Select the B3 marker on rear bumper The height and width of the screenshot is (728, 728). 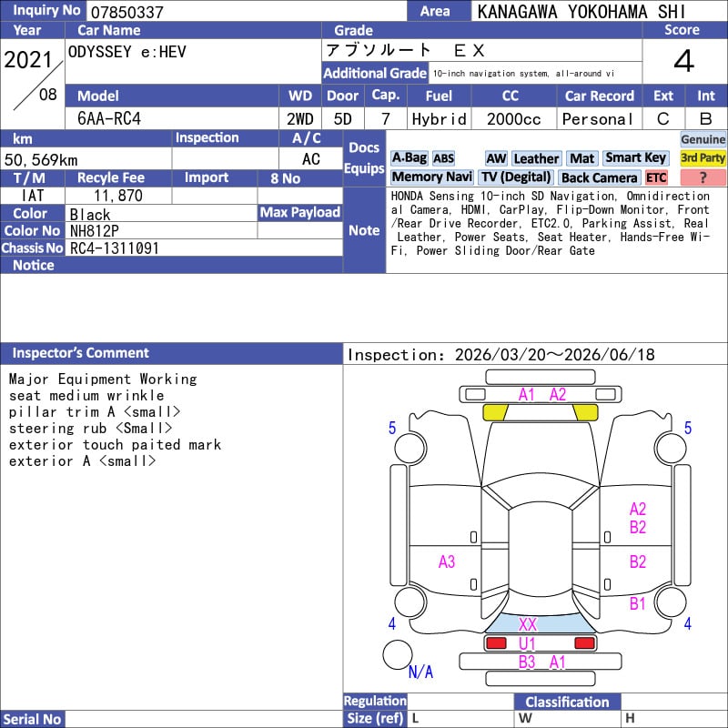click(527, 662)
